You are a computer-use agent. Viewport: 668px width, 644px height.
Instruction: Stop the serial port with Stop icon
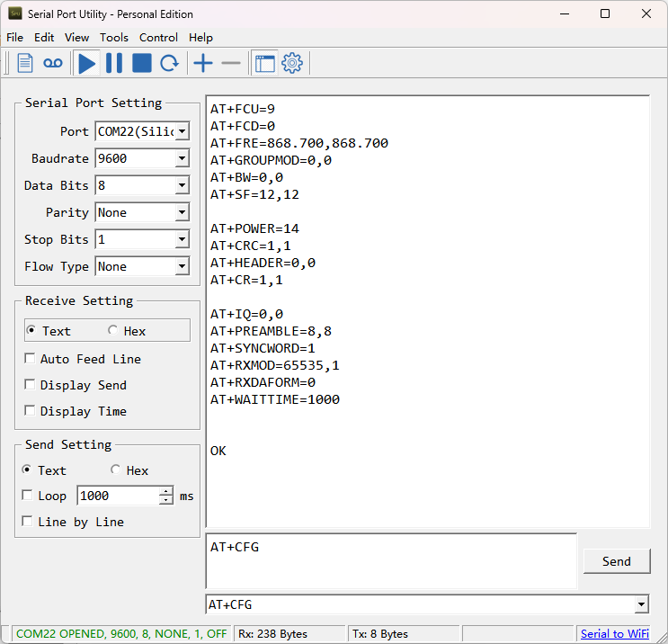142,64
